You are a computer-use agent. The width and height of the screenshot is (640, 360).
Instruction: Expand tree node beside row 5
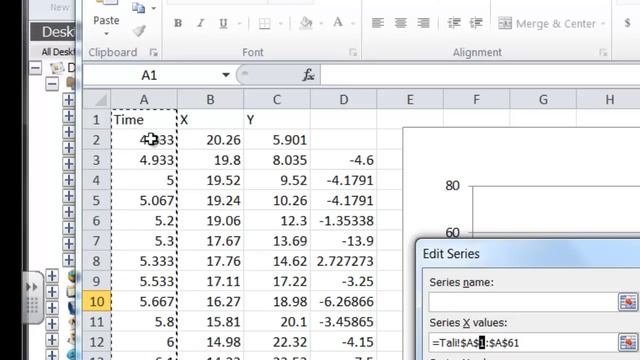point(69,196)
